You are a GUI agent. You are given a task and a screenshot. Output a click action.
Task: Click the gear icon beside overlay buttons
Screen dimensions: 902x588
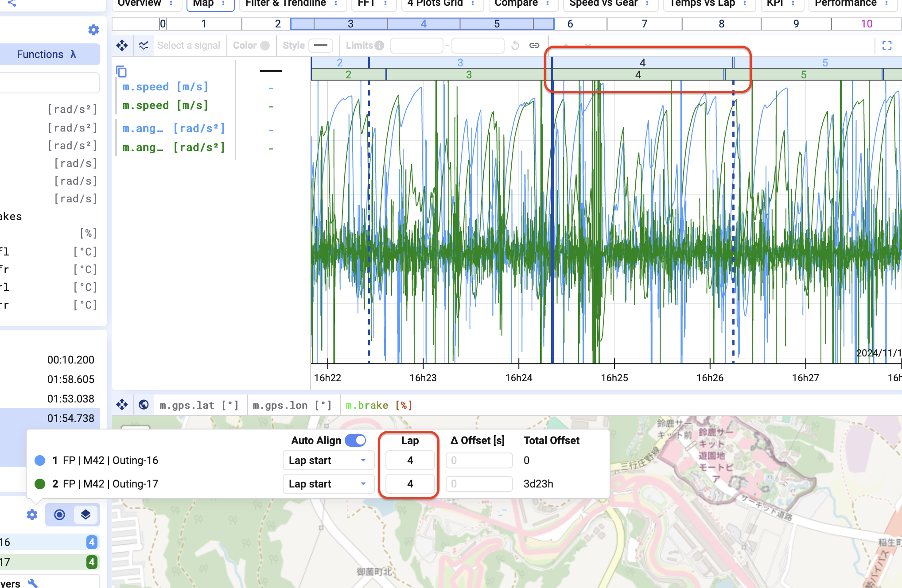[32, 514]
